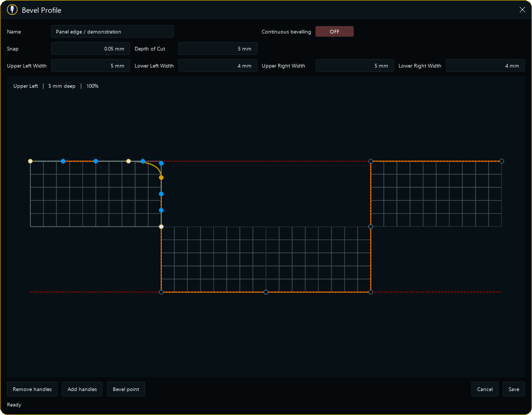This screenshot has height=415, width=532.
Task: Cancel the bevel profile changes
Action: pyautogui.click(x=485, y=389)
